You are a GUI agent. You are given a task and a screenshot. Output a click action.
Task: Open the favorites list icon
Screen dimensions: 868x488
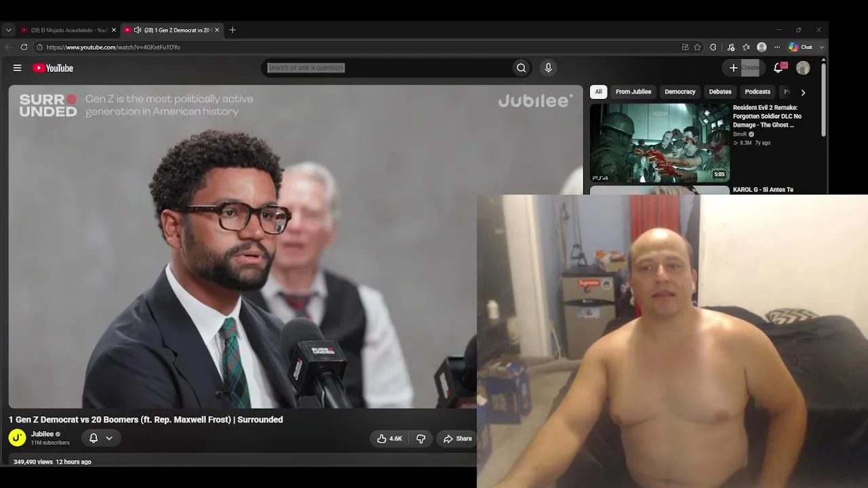(746, 47)
